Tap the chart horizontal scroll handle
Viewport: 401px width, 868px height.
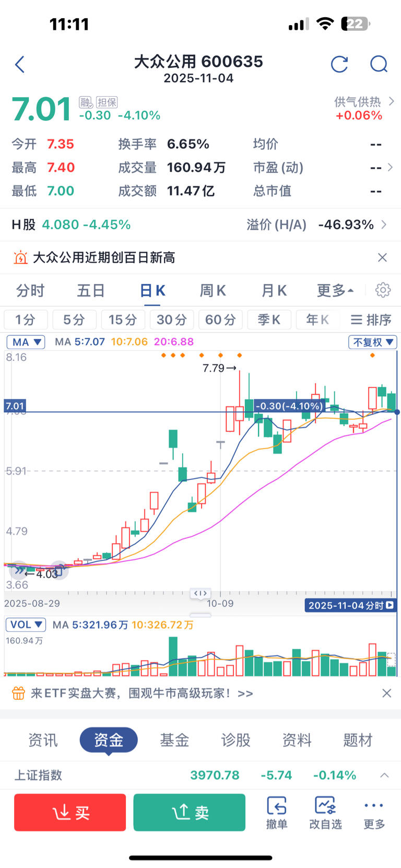pyautogui.click(x=200, y=593)
